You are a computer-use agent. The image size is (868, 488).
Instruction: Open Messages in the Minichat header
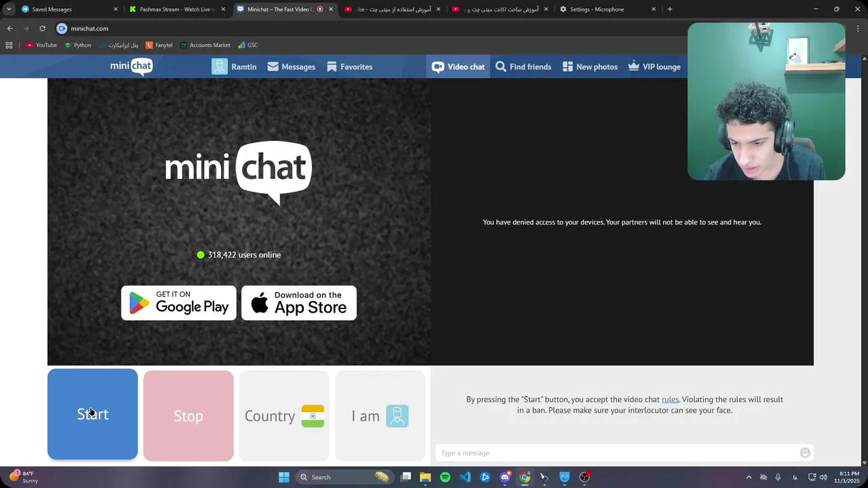(x=292, y=66)
